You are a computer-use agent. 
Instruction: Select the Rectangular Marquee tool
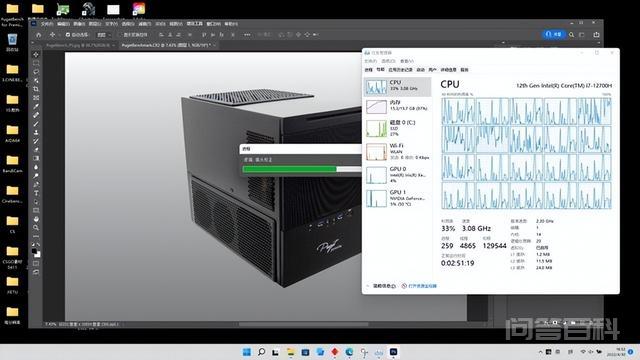(36, 63)
